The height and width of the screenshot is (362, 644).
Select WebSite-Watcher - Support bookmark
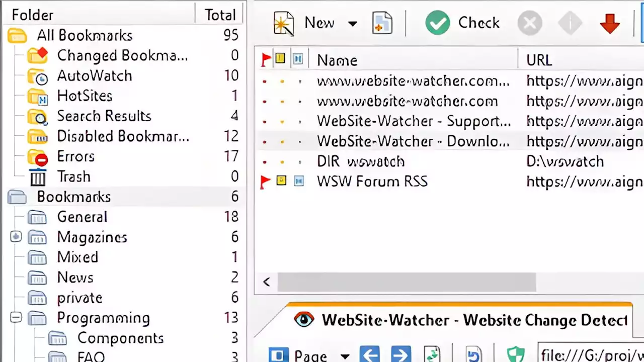coord(413,121)
